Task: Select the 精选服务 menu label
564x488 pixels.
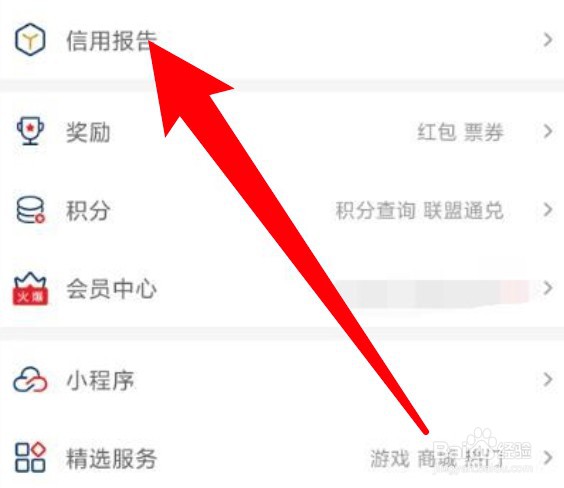Action: [x=112, y=459]
